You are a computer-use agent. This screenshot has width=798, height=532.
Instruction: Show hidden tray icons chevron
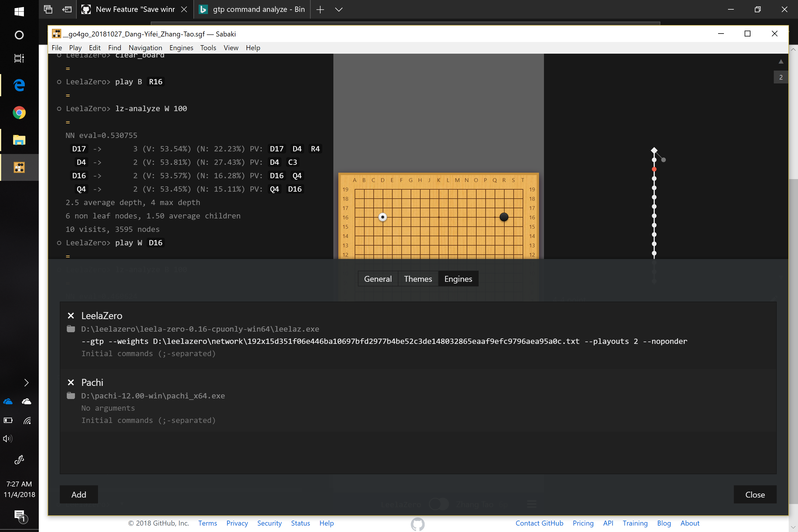click(x=27, y=383)
